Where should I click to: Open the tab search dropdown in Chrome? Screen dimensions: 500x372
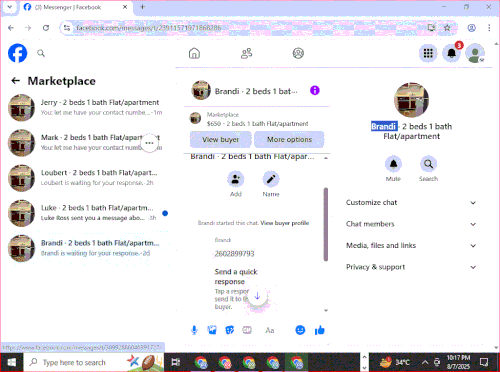click(10, 7)
